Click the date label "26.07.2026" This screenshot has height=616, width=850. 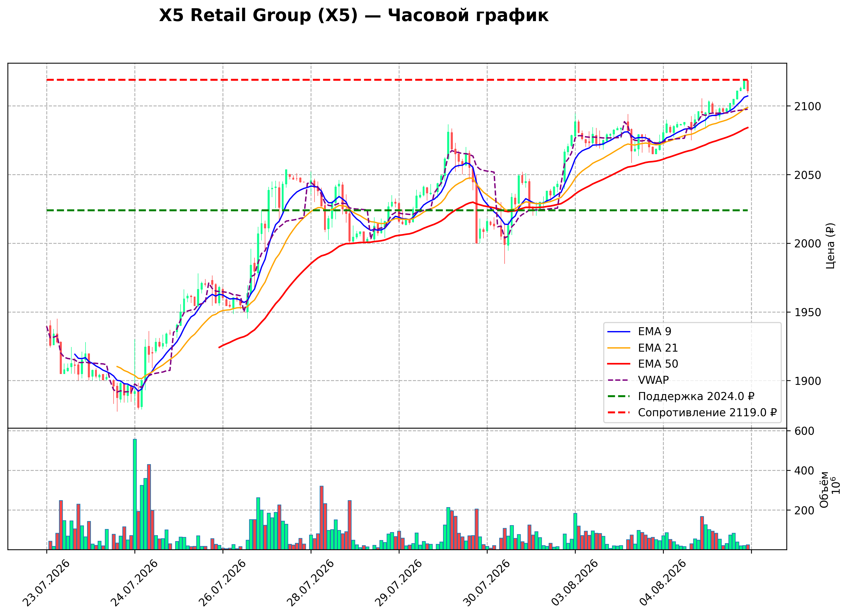coord(222,583)
